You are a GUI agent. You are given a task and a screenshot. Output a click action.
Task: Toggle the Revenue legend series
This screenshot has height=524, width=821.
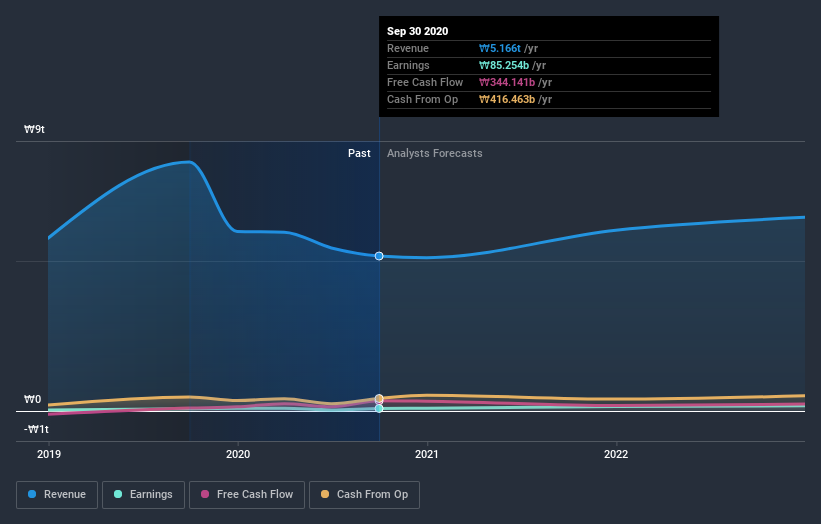(57, 495)
